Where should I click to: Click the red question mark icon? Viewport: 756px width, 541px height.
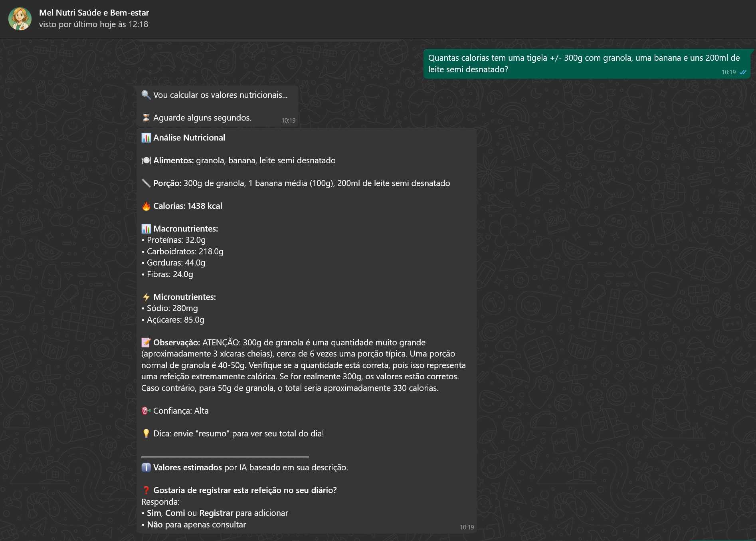tap(146, 490)
